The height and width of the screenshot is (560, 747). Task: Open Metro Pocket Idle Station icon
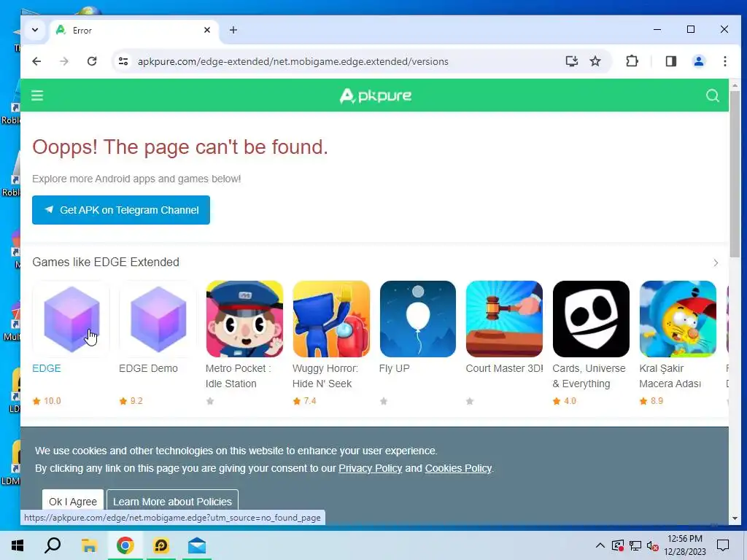coord(244,319)
